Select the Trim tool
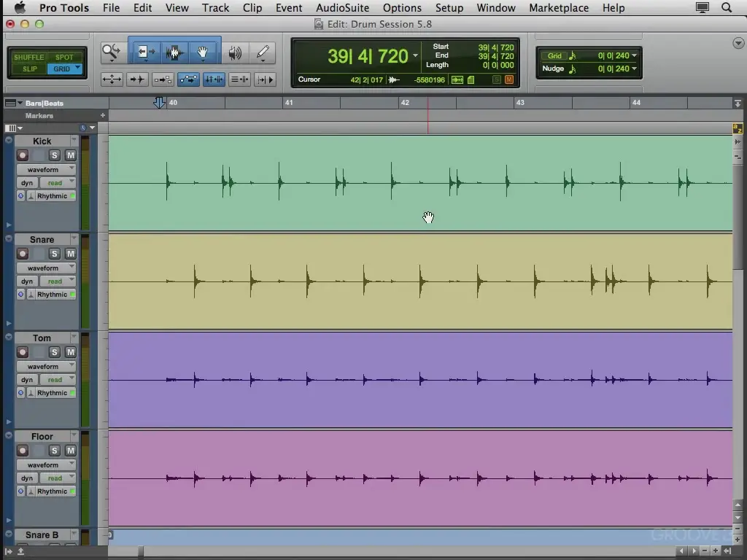747x560 pixels. (145, 52)
